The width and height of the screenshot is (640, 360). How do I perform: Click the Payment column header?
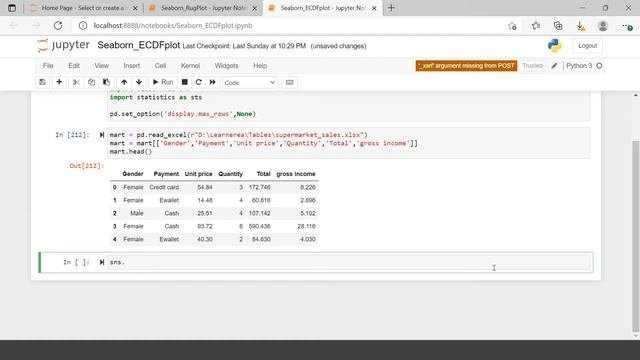coord(166,174)
